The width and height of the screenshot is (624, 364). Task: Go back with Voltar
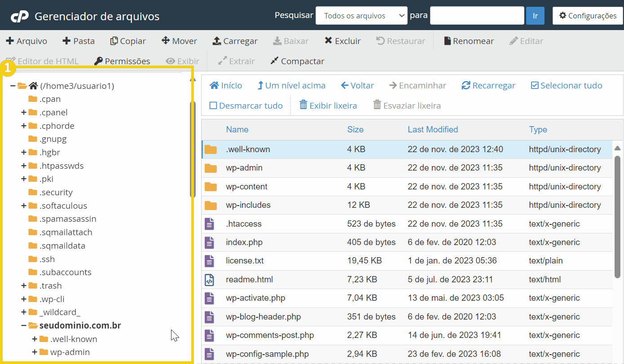[x=357, y=85]
